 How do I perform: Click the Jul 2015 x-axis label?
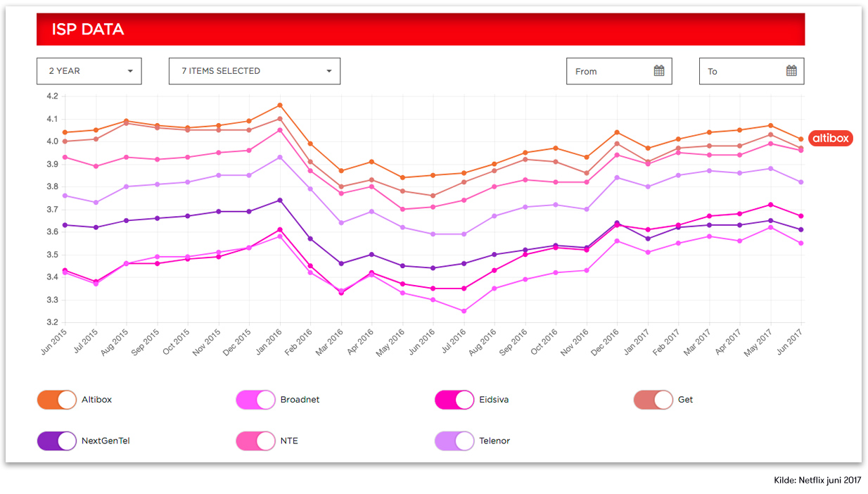[x=86, y=340]
